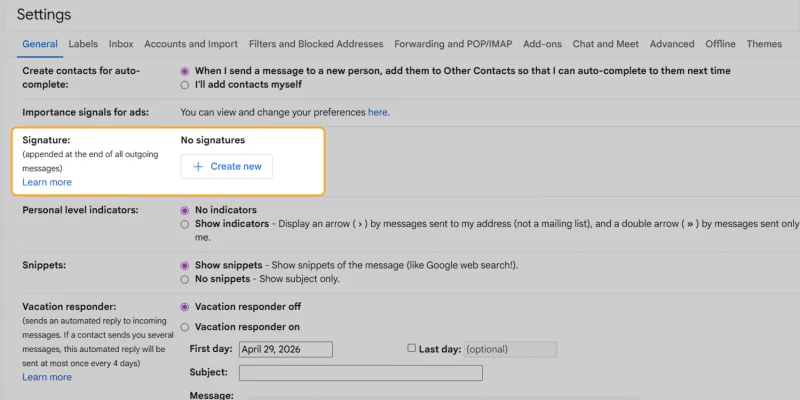The height and width of the screenshot is (400, 800).
Task: Open Accounts and Import tab
Action: [x=191, y=44]
